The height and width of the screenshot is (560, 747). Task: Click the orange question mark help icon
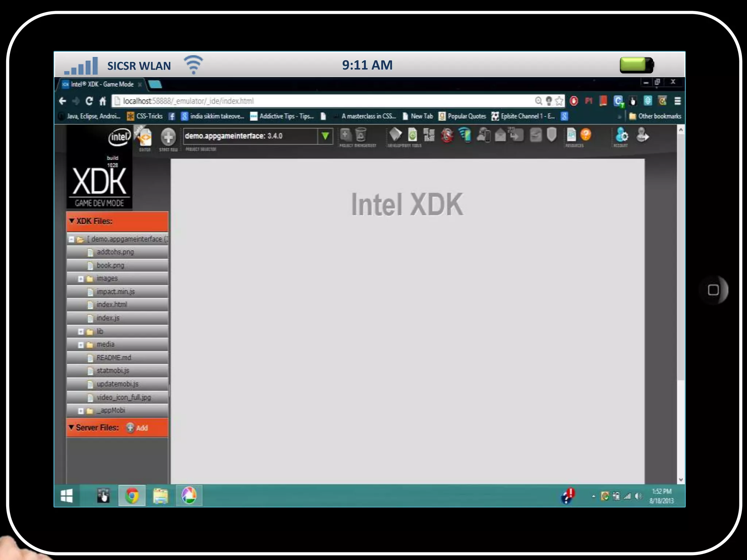tap(586, 135)
